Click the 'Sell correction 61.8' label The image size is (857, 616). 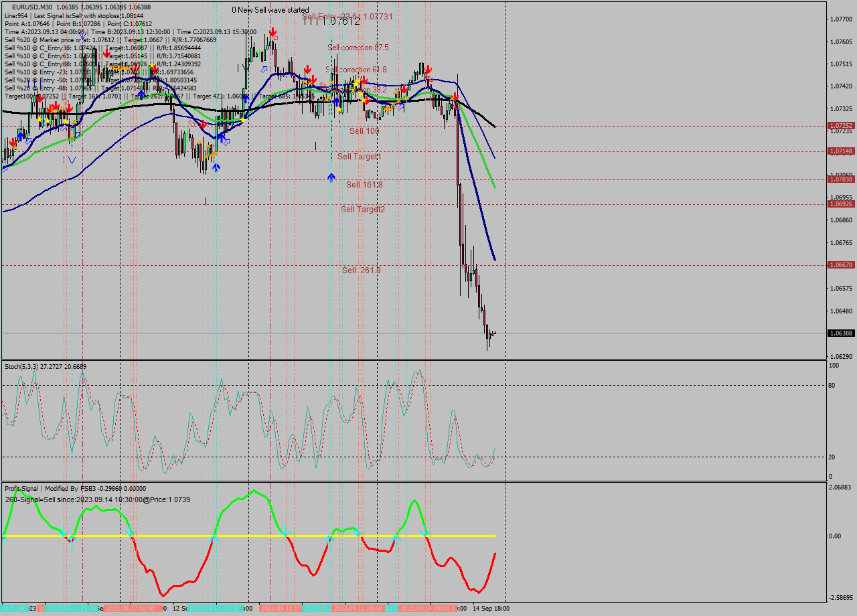click(356, 70)
